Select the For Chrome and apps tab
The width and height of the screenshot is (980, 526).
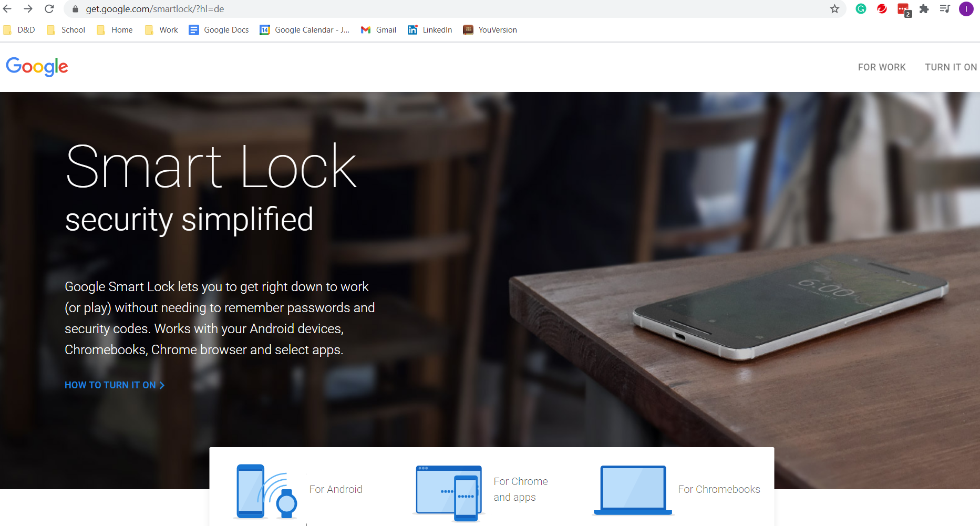tap(521, 489)
